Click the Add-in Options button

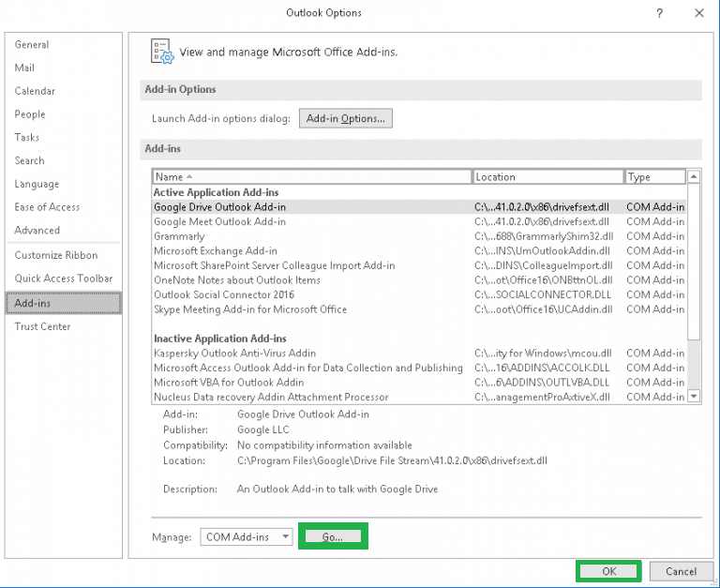346,118
